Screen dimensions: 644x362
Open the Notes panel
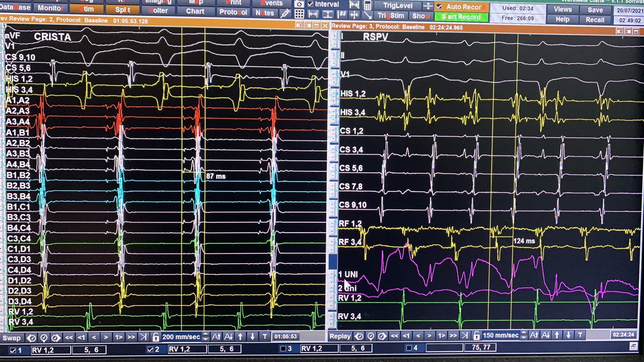click(265, 12)
